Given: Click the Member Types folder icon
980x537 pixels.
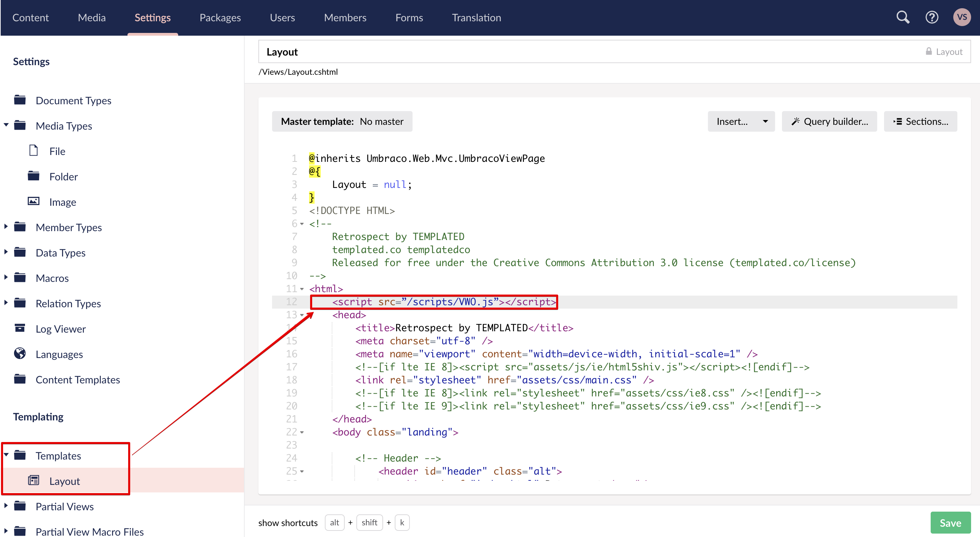Looking at the screenshot, I should [20, 227].
